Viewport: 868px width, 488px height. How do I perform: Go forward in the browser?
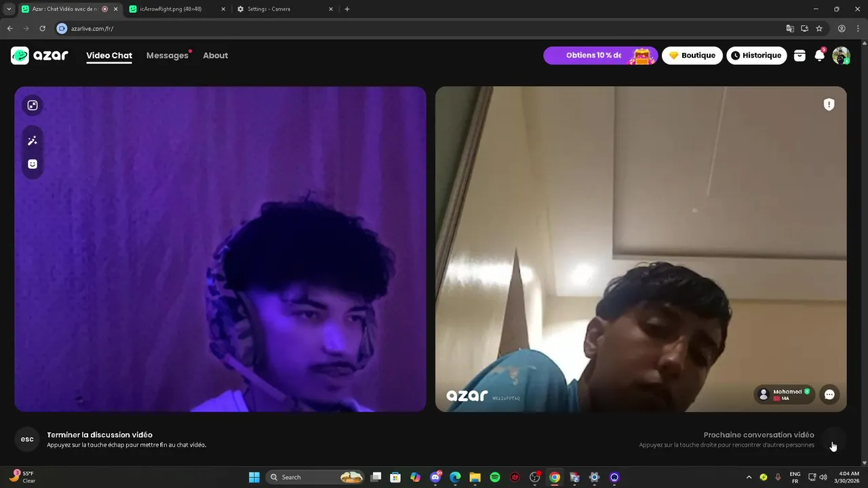point(26,28)
